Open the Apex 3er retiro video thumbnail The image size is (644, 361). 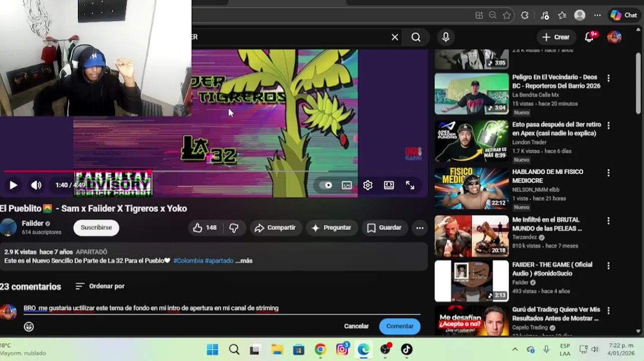471,141
